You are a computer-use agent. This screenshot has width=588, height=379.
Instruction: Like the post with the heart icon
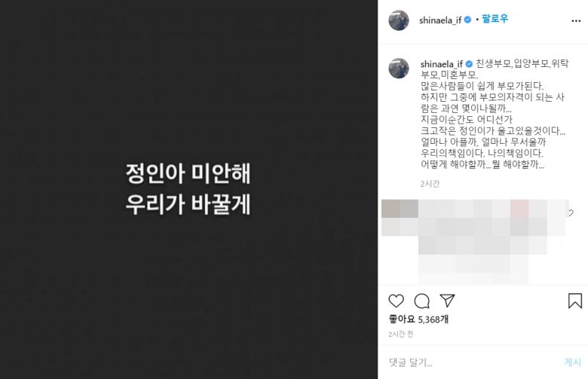[396, 301]
